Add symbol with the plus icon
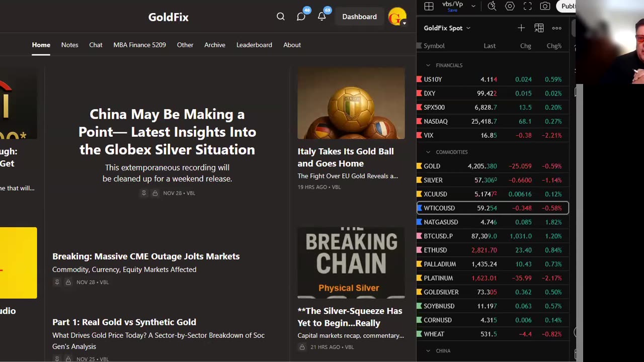 [521, 28]
